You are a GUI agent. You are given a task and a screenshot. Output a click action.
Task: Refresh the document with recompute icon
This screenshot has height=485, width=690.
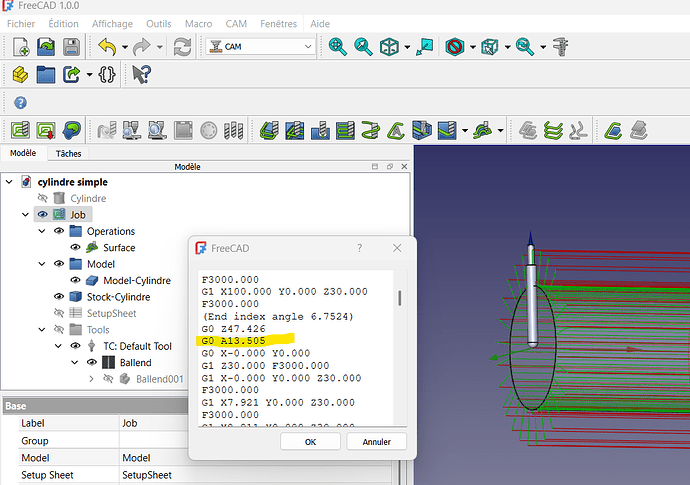(182, 47)
